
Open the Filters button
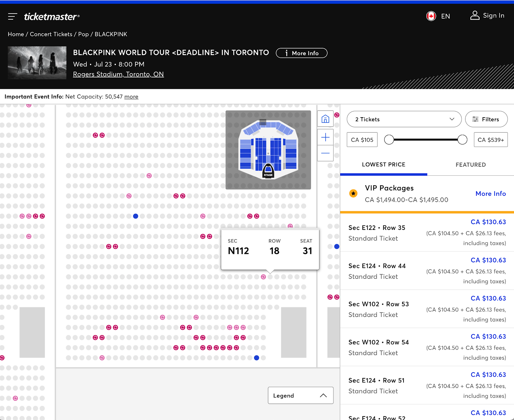(x=486, y=119)
